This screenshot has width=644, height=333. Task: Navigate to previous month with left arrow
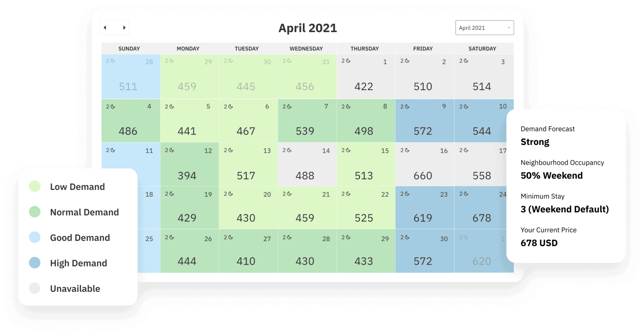pos(105,28)
